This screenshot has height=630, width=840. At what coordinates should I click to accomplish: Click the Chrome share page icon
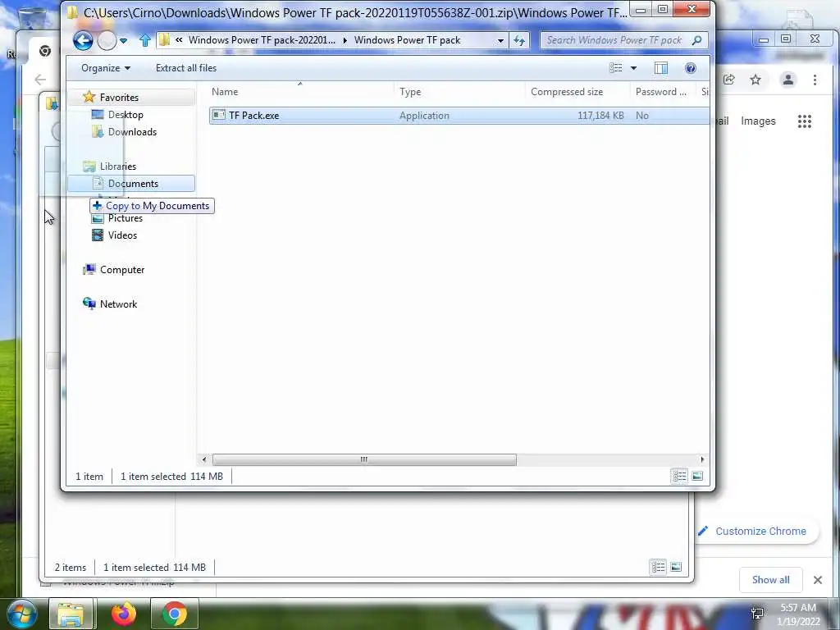pyautogui.click(x=728, y=80)
